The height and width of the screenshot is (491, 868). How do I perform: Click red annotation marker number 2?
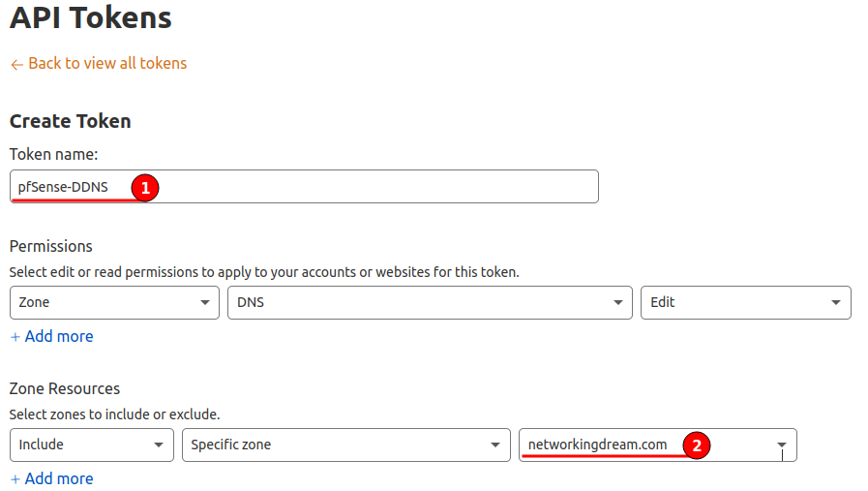pos(697,445)
